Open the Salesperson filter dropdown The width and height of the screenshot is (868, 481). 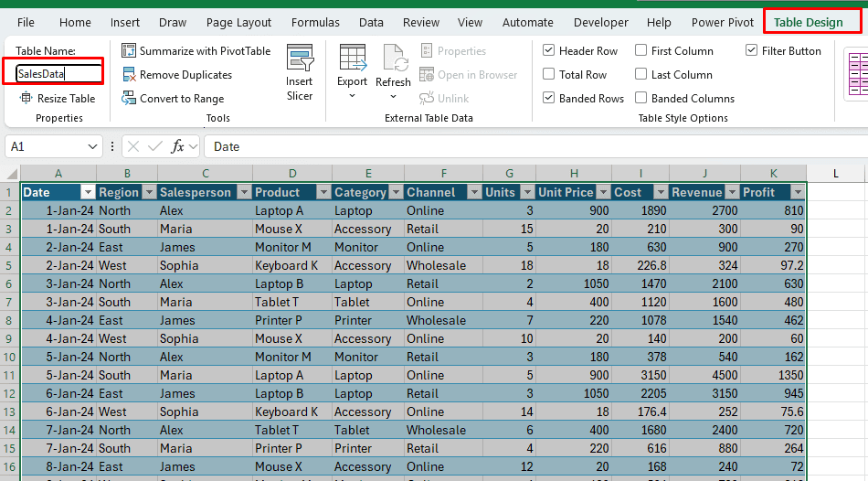click(244, 192)
